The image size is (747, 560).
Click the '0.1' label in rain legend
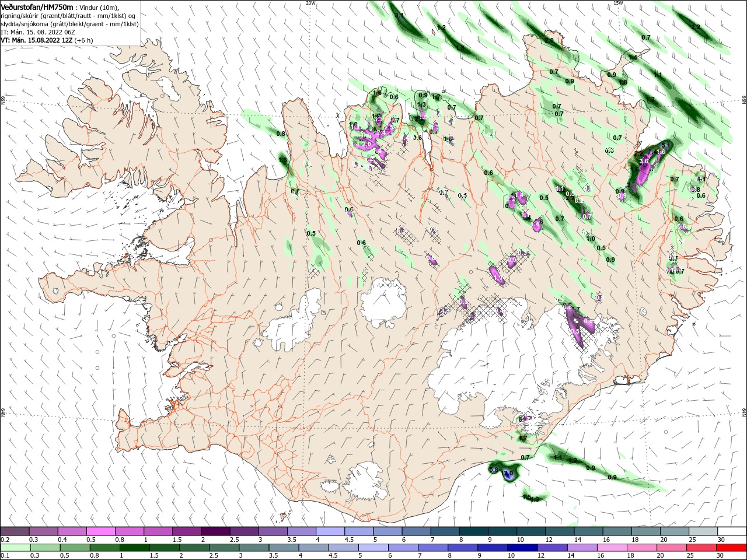point(5,556)
